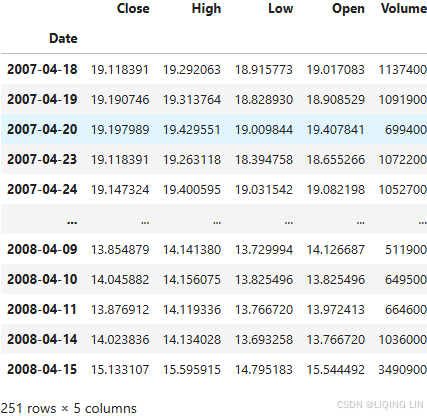
Task: Click Open value 15.544492
Action: click(x=336, y=370)
